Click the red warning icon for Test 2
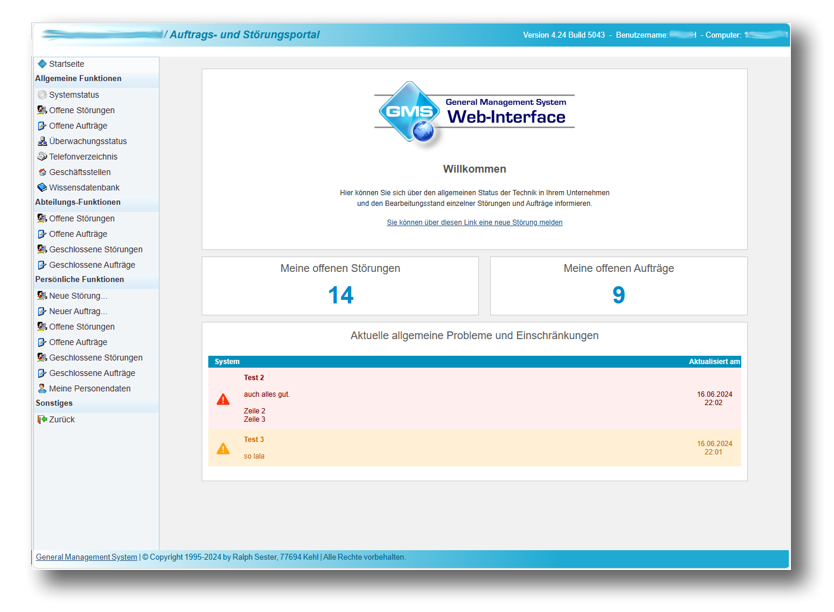This screenshot has width=834, height=612. pos(223,399)
